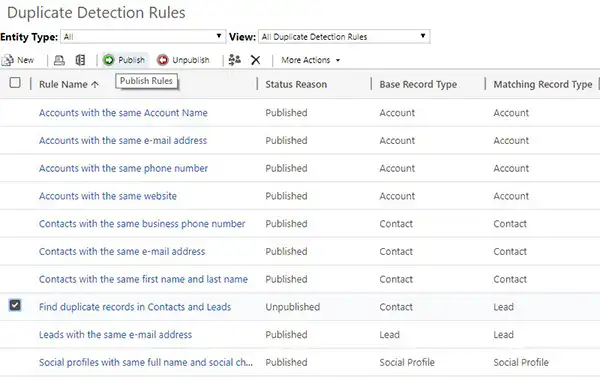Viewport: 600px width, 392px height.
Task: Click Social Profile in Base Record Type column
Action: pos(407,363)
